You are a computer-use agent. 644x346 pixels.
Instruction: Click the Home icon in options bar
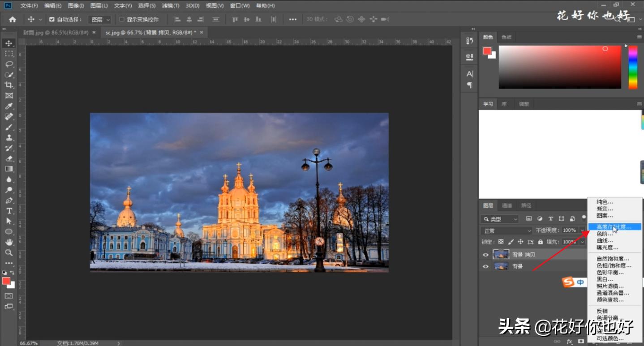pos(13,19)
